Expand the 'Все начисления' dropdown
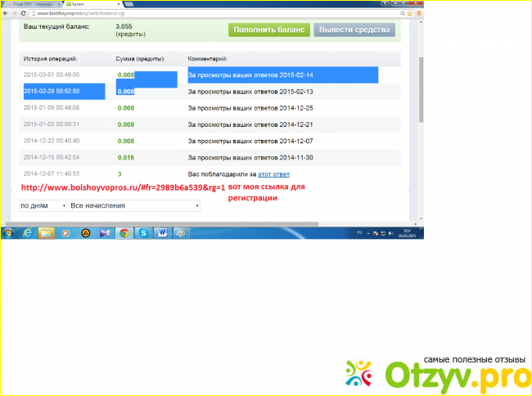Screen dimensions: 532x396 (x=135, y=205)
